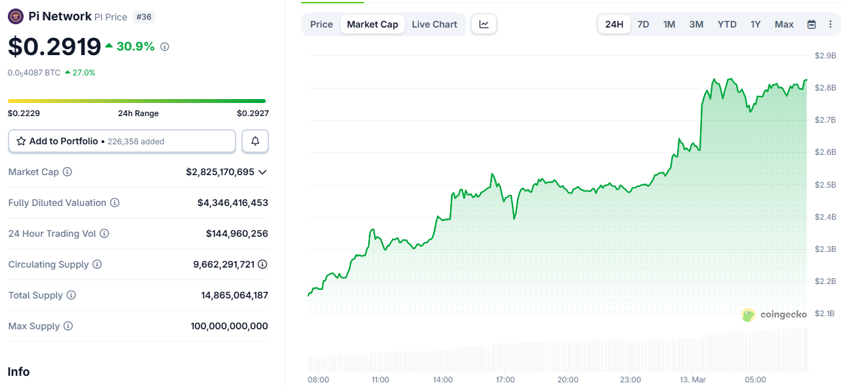Click the Circulating Supply info icon

click(x=97, y=264)
